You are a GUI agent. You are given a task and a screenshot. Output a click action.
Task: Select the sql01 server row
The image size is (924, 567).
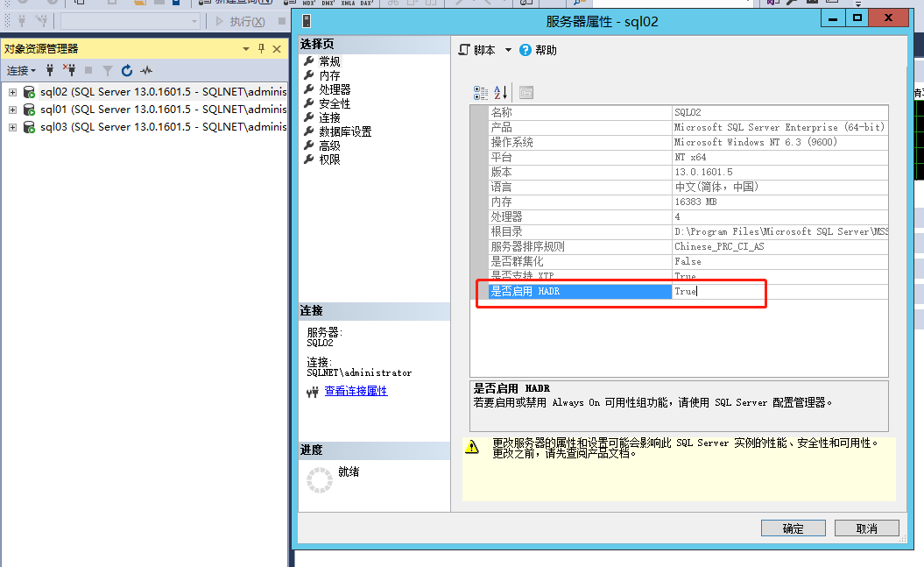coord(163,110)
